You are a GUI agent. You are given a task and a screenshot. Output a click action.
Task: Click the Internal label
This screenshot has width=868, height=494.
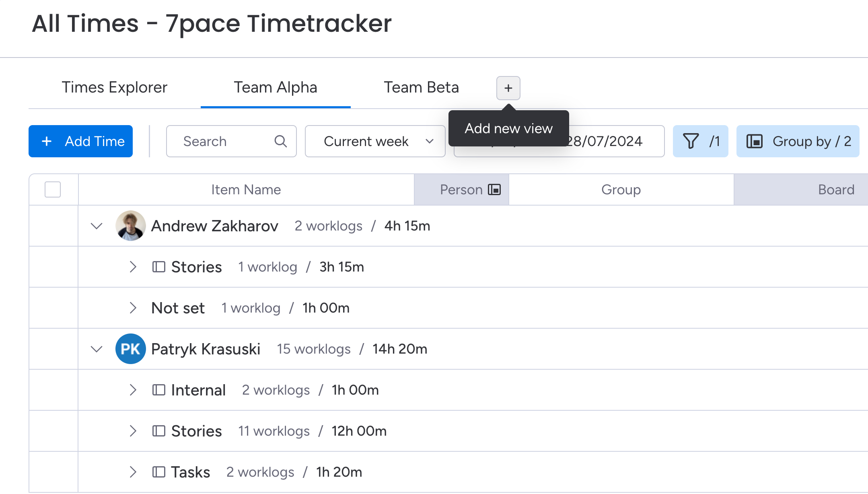198,390
